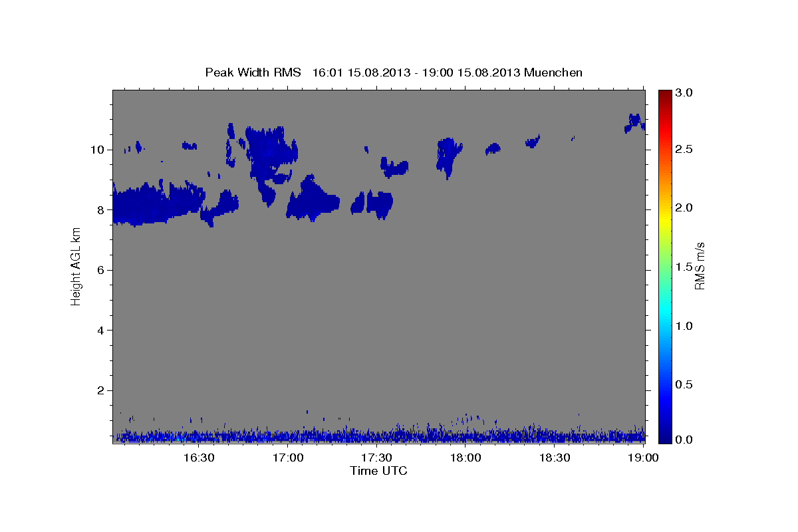Screen dimensions: 798x532
Task: Click the colorbar value 2.5
Action: (x=684, y=150)
